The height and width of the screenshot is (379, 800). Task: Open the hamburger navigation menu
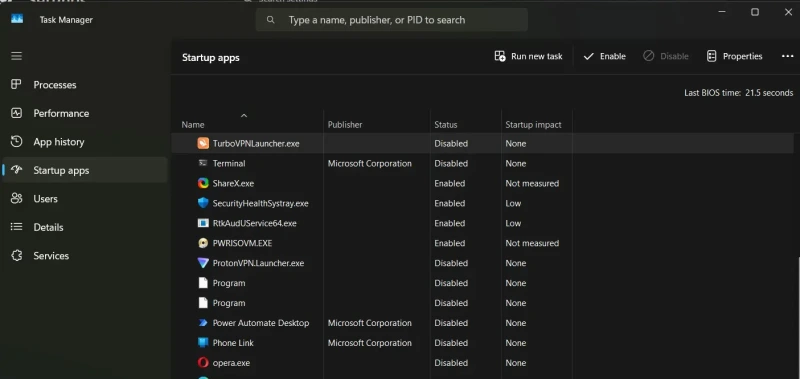click(x=16, y=56)
